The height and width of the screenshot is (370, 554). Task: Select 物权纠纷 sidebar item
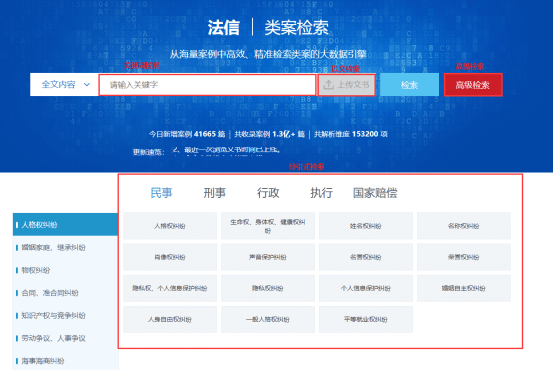[65, 270]
